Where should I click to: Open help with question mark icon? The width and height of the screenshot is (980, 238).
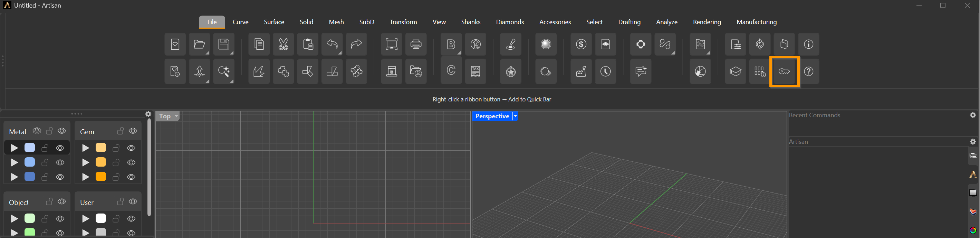click(x=808, y=71)
